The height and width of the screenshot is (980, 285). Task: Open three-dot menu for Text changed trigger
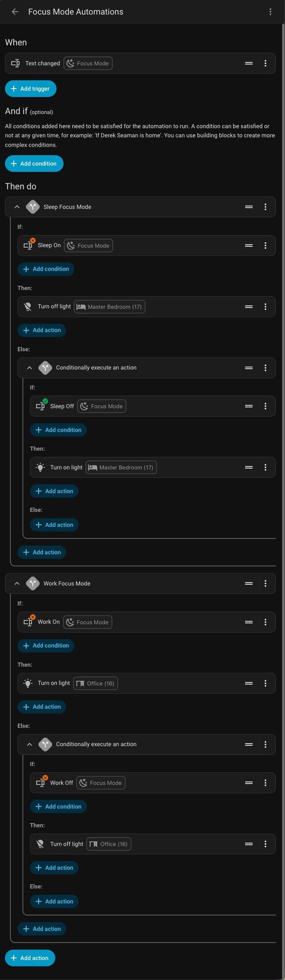(x=265, y=63)
